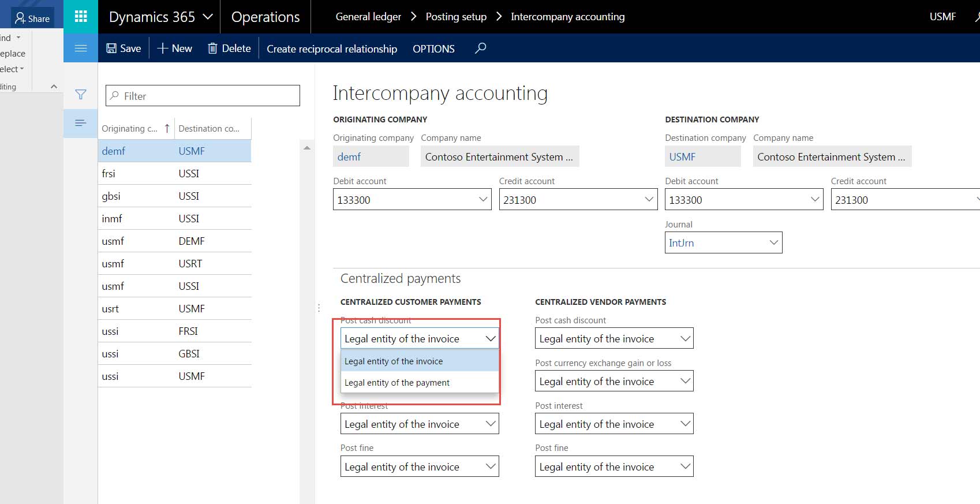Choose 'Legal entity of the payment' option
Screen dimensions: 980x504
pos(397,383)
